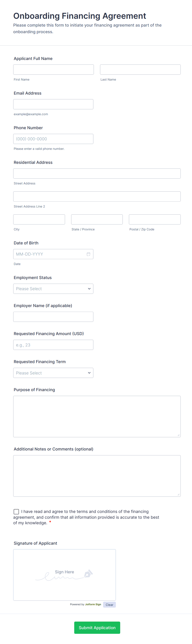The image size is (192, 644).
Task: Clear the applicant signature
Action: (x=109, y=605)
